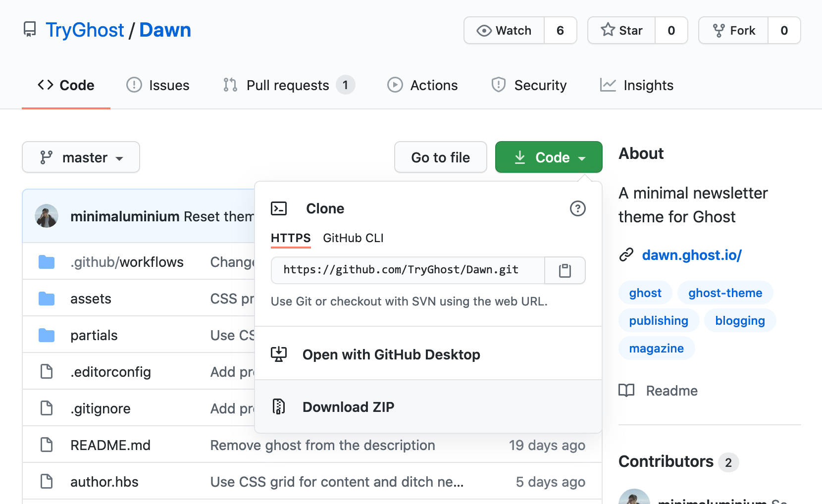Click the ZIP file icon
The width and height of the screenshot is (822, 504).
(x=279, y=407)
